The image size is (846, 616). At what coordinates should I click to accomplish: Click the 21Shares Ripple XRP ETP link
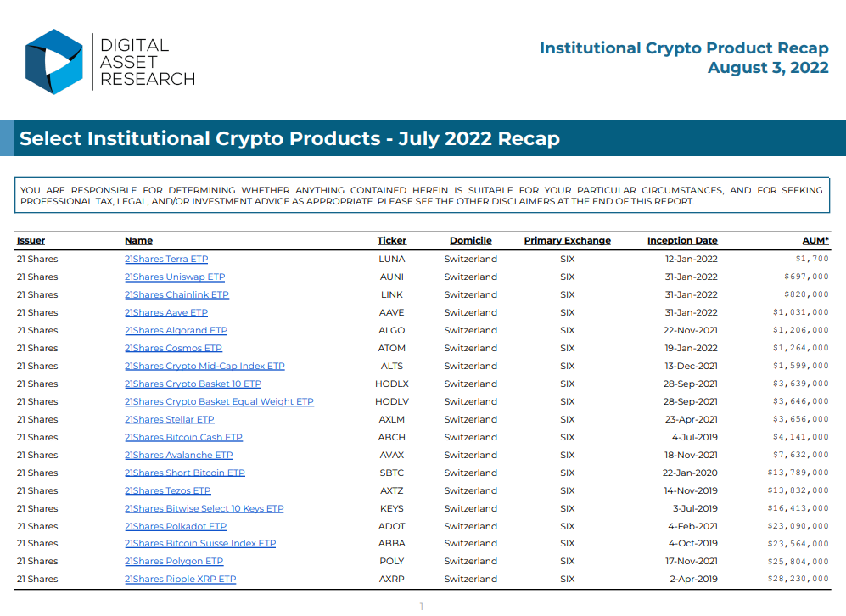[x=181, y=579]
